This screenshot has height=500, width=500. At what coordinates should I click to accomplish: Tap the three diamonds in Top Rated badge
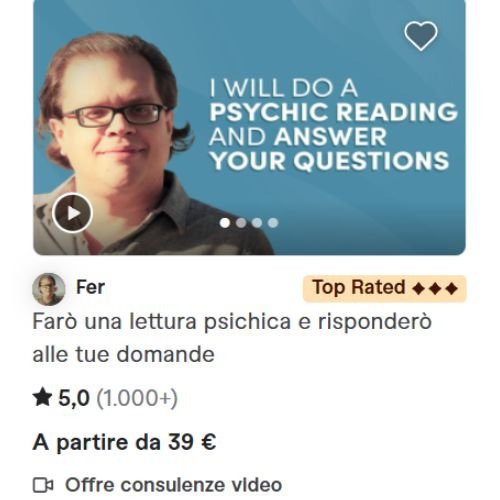pos(435,288)
